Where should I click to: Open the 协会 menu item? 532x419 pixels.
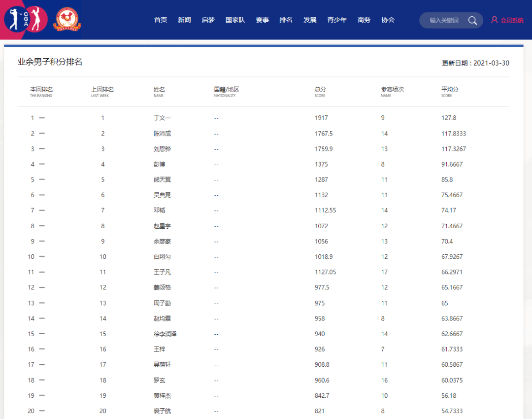pyautogui.click(x=388, y=20)
